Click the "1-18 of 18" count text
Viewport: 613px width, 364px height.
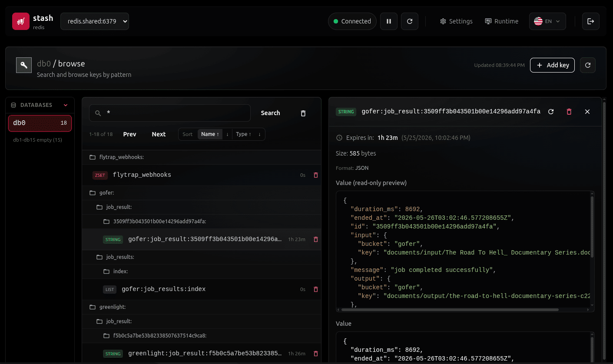click(x=101, y=134)
